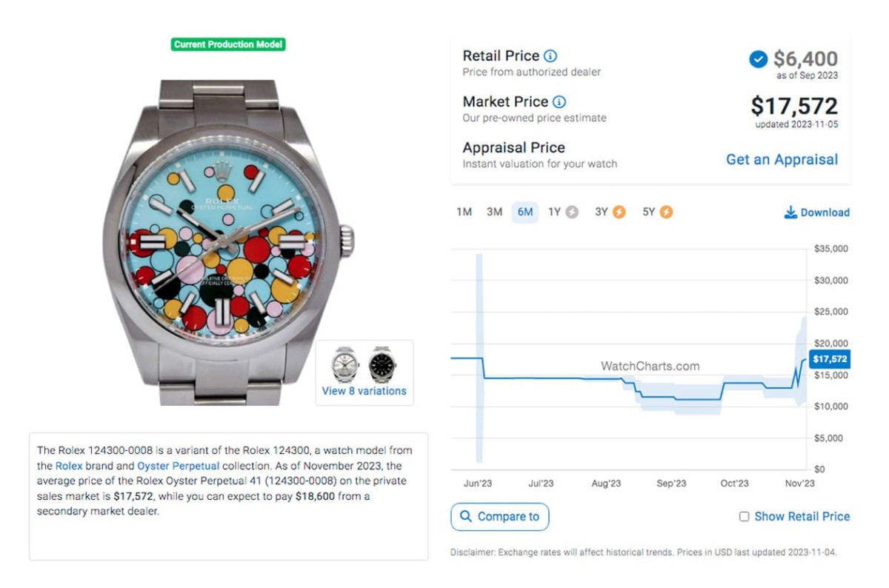The width and height of the screenshot is (889, 588).
Task: Switch chart to 3M range
Action: 494,213
